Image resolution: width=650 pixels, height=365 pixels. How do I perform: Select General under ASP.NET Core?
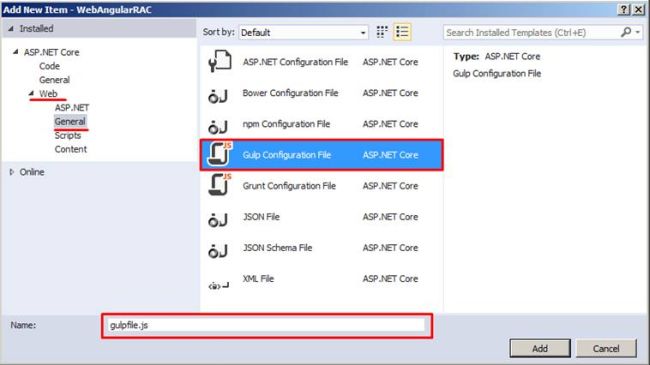click(54, 80)
